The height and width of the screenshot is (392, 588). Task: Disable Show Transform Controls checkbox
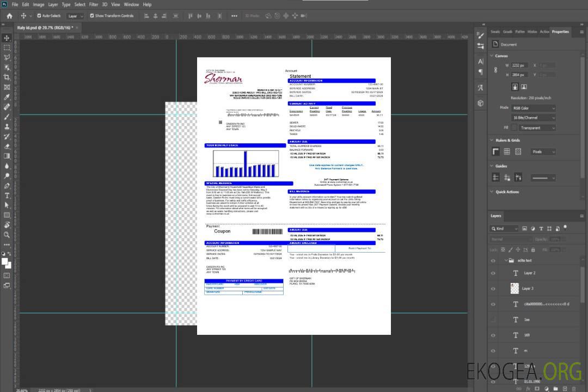click(x=92, y=16)
